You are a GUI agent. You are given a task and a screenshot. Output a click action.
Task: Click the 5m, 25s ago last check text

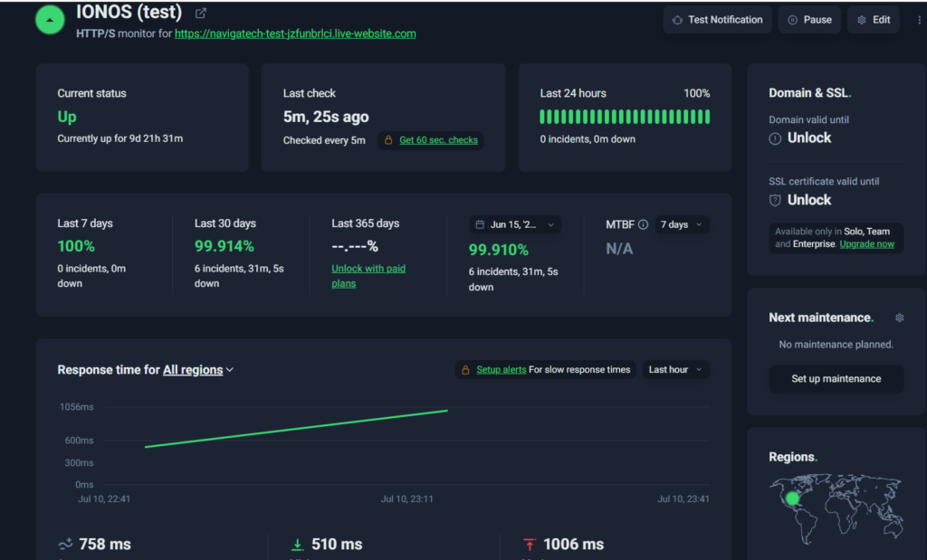click(326, 117)
